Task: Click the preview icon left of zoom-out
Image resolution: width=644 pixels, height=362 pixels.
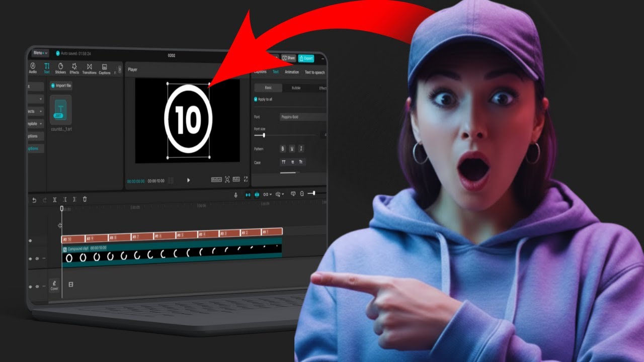Action: click(x=293, y=194)
